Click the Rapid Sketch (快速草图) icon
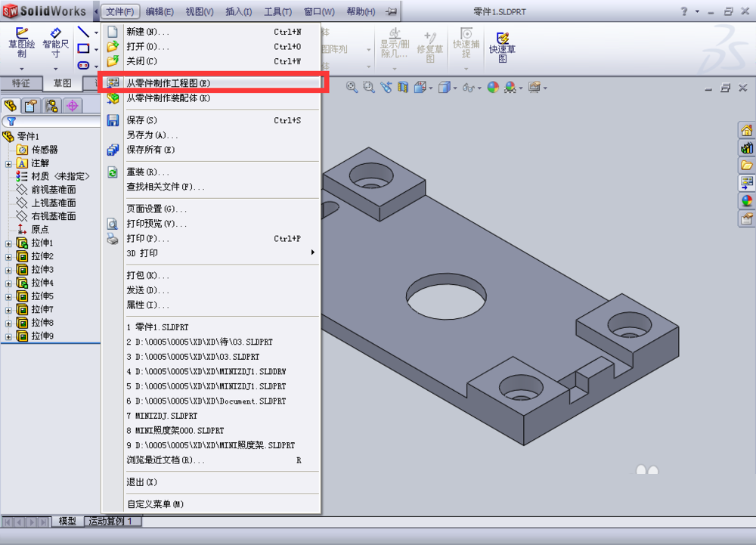Image resolution: width=756 pixels, height=545 pixels. 503,47
